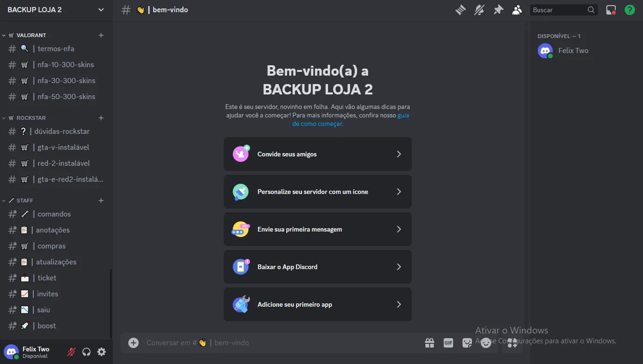Image resolution: width=643 pixels, height=364 pixels.
Task: Open the BACKUP LOJA 2 server dropdown
Action: coord(56,10)
